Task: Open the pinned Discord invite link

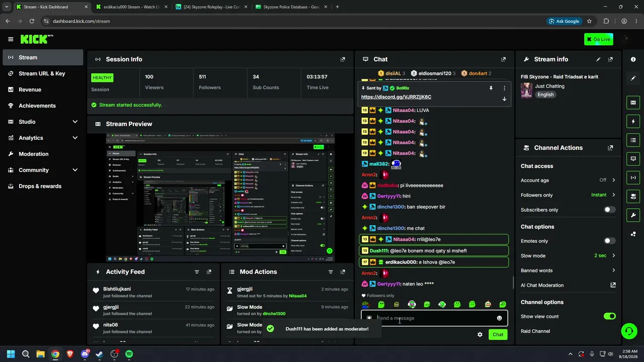Action: tap(396, 97)
